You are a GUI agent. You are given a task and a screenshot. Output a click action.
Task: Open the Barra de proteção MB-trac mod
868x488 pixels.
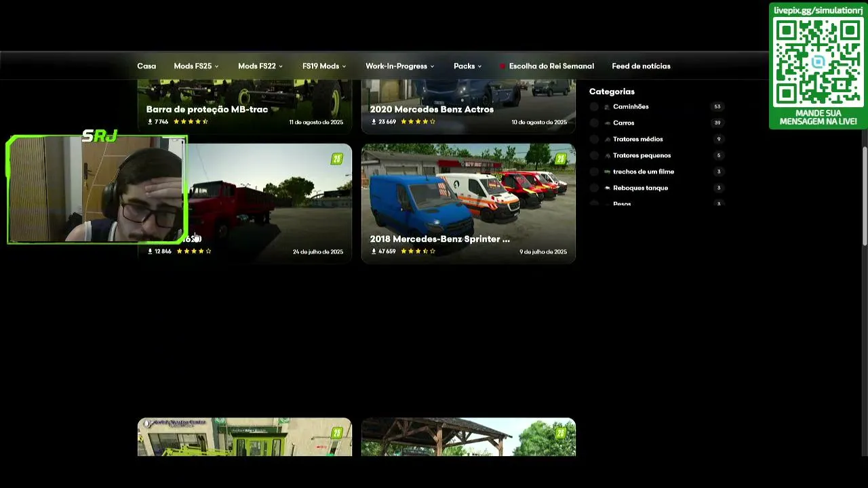click(x=207, y=109)
